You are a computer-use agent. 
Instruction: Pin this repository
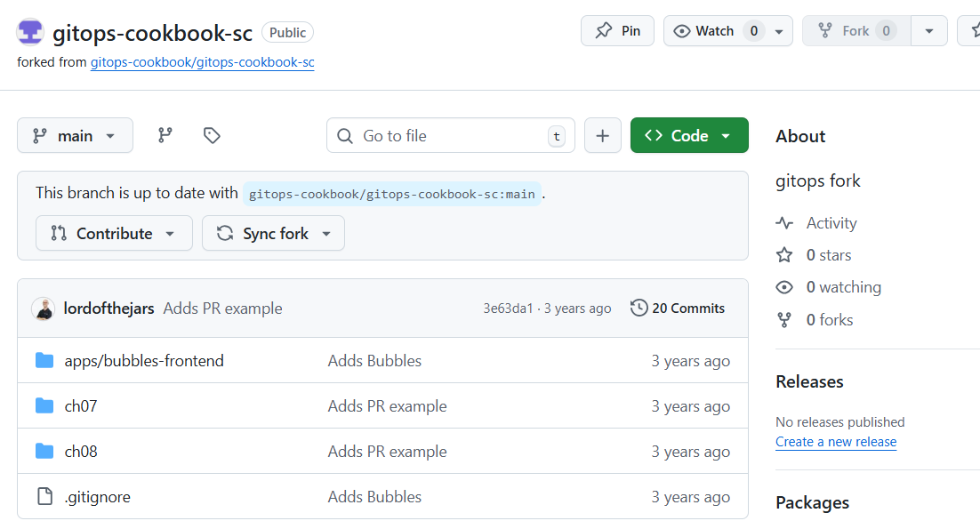pos(617,31)
